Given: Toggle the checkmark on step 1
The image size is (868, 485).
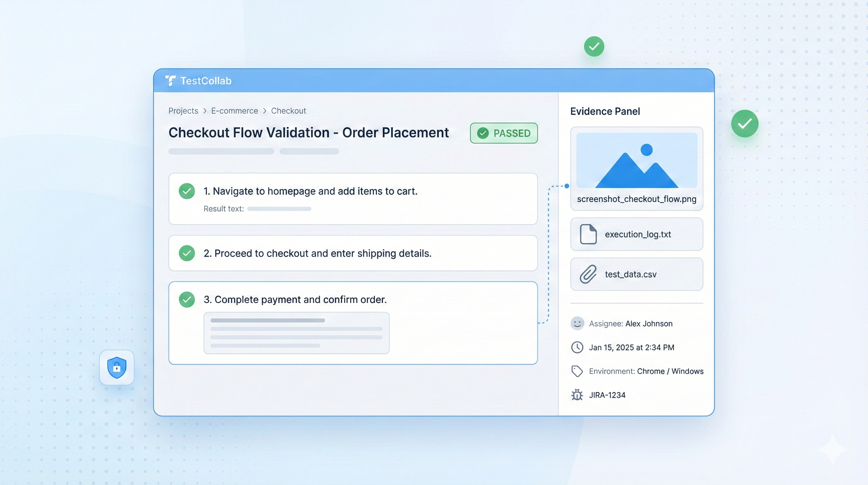Looking at the screenshot, I should [x=187, y=191].
